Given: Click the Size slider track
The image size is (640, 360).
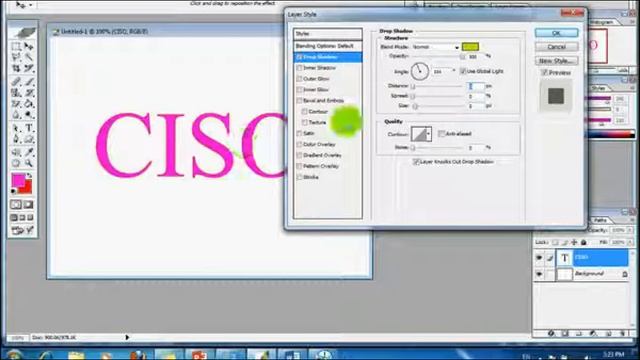Looking at the screenshot, I should 438,106.
